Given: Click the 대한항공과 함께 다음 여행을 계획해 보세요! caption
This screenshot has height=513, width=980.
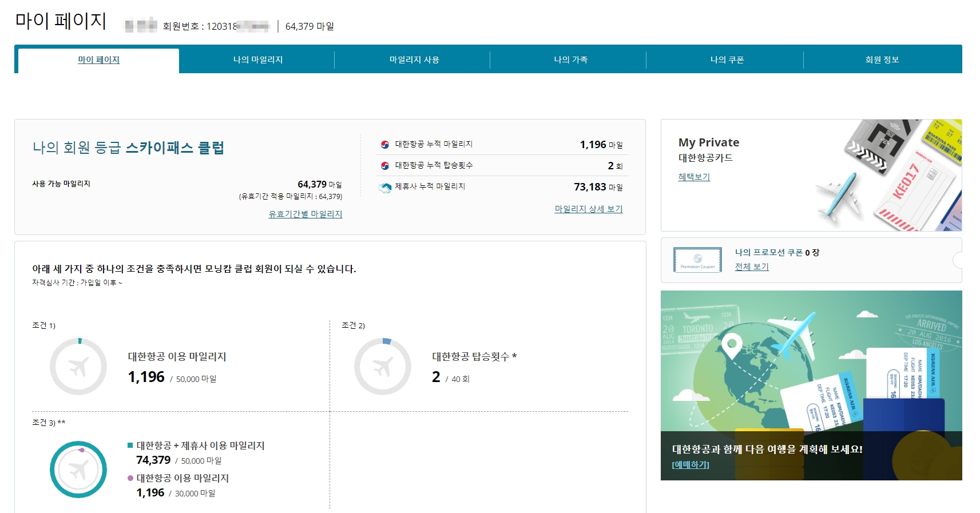Looking at the screenshot, I should pyautogui.click(x=767, y=450).
